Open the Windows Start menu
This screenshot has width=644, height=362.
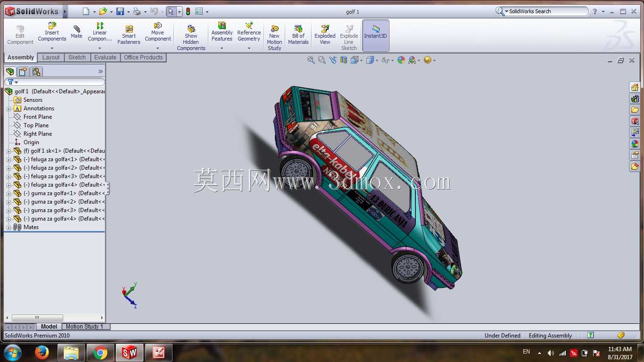(12, 353)
